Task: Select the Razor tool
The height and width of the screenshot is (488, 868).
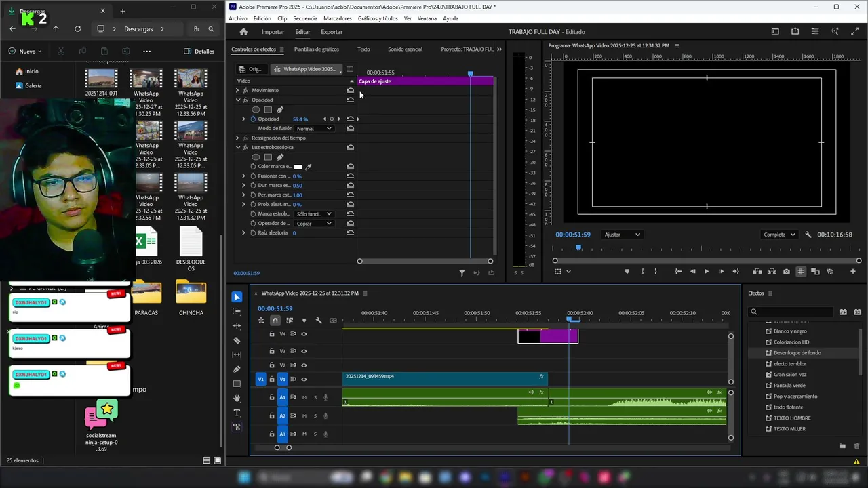Action: click(x=237, y=340)
